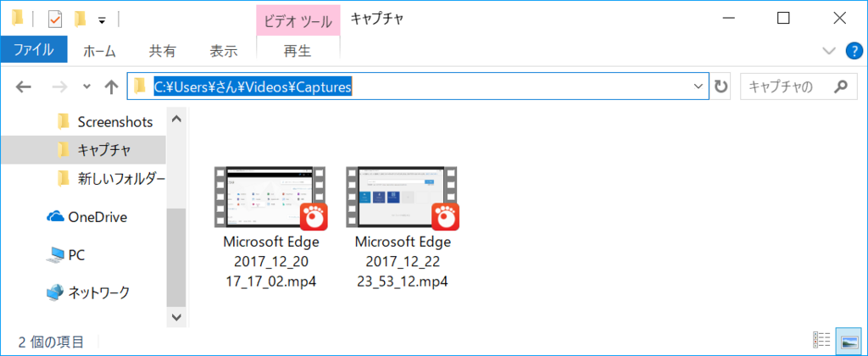Click the New Folder quick access icon
Screen dimensions: 868x356
[81, 20]
